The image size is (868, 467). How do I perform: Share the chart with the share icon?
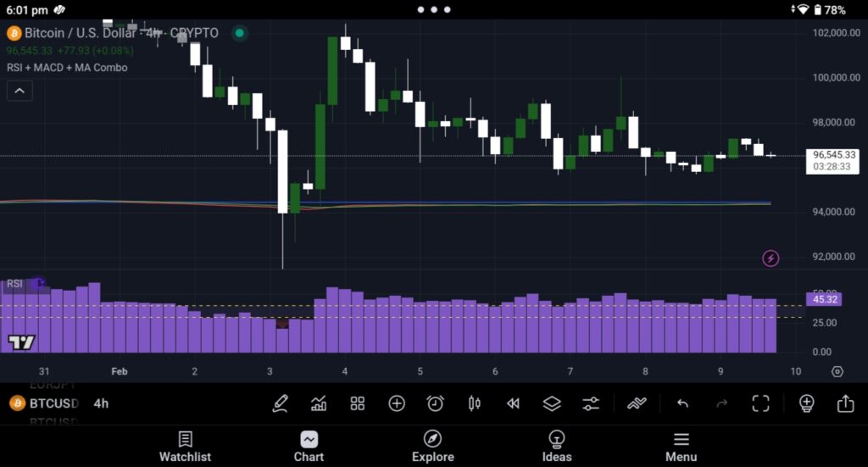(845, 403)
